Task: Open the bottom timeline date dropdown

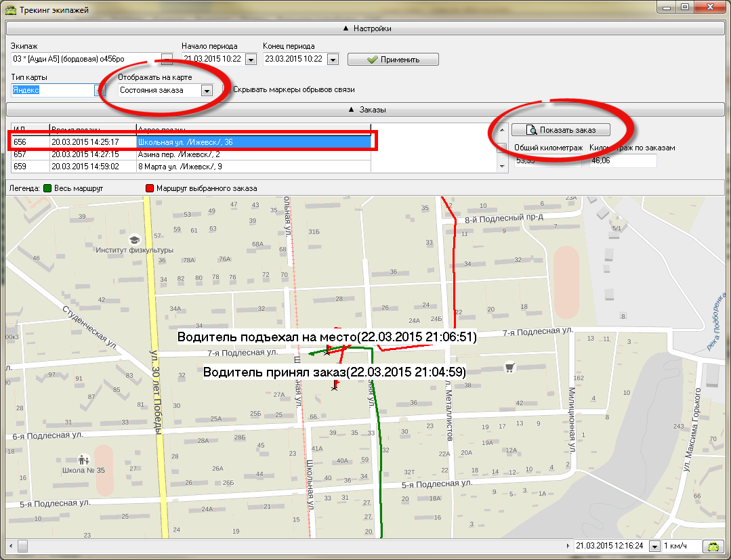Action: tap(654, 546)
